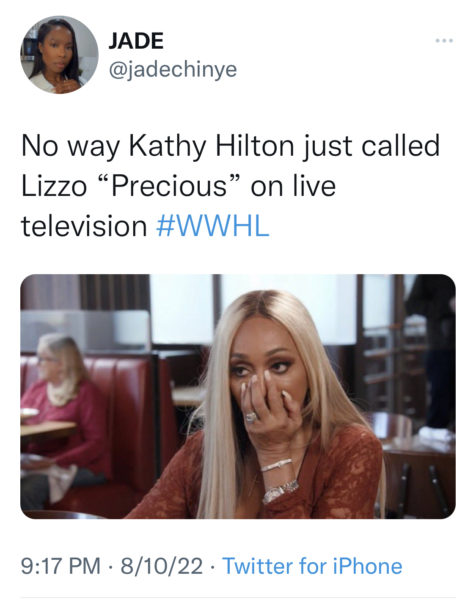The height and width of the screenshot is (600, 476).
Task: Open the three-dot more options menu
Action: coord(444,41)
